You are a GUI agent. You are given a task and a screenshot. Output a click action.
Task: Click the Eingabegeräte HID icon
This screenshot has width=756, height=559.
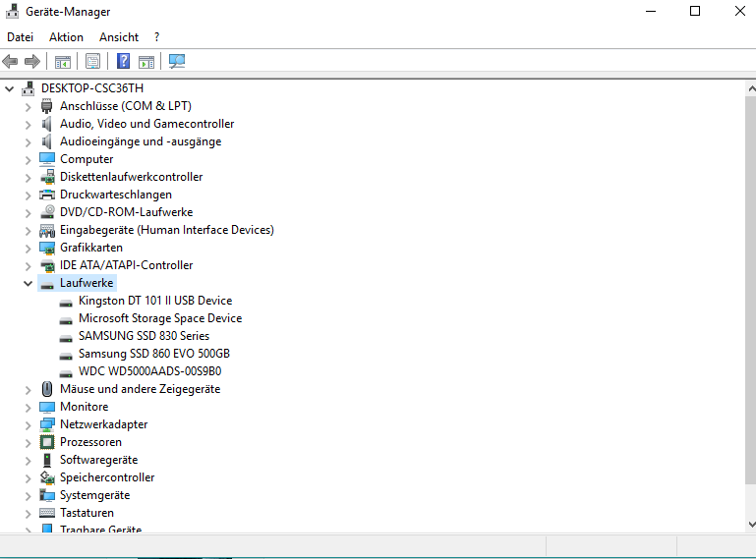(x=47, y=230)
